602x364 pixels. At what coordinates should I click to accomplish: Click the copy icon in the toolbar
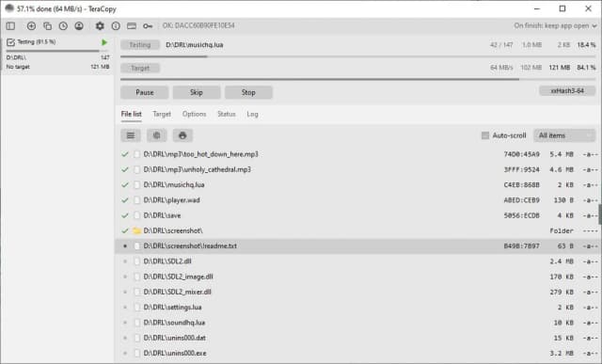[47, 25]
